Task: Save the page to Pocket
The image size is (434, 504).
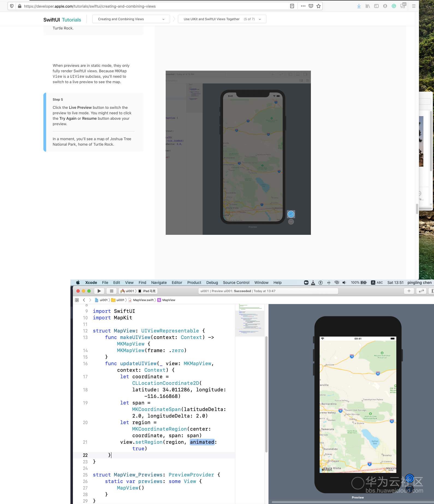Action: coord(311,6)
